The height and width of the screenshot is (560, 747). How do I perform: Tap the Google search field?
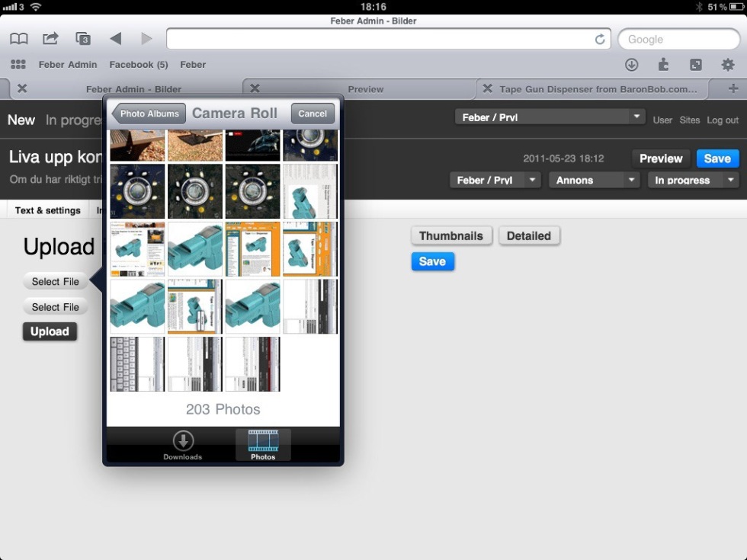[678, 40]
